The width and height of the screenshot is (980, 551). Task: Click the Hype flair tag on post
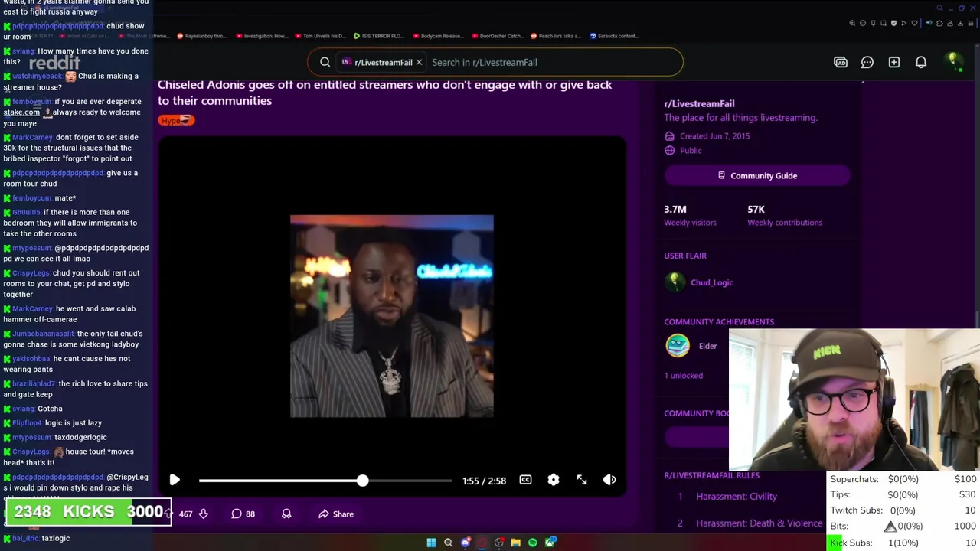click(x=176, y=120)
